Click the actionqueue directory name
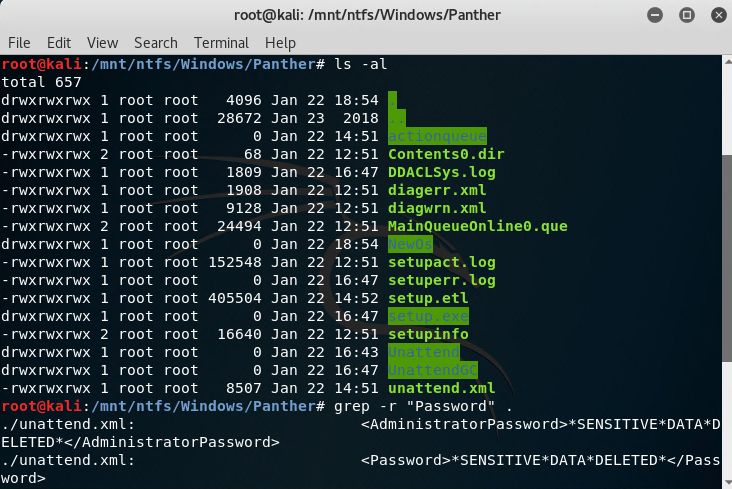 [437, 136]
